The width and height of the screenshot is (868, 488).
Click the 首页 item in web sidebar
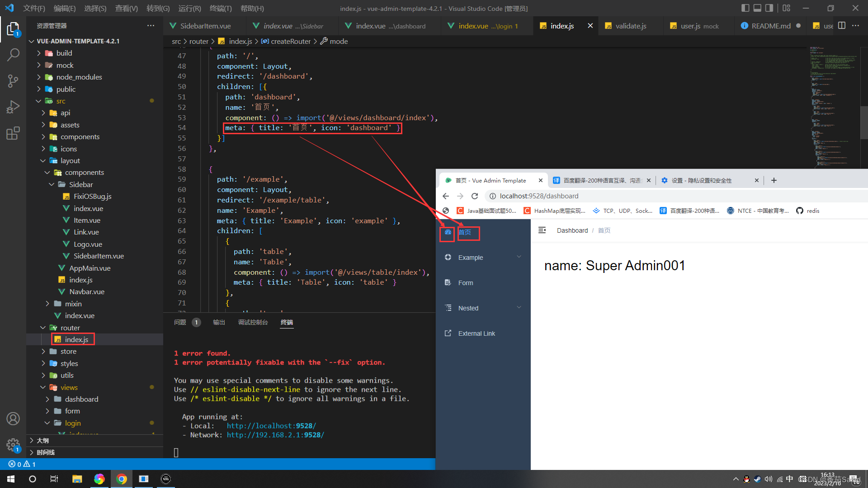click(x=465, y=232)
